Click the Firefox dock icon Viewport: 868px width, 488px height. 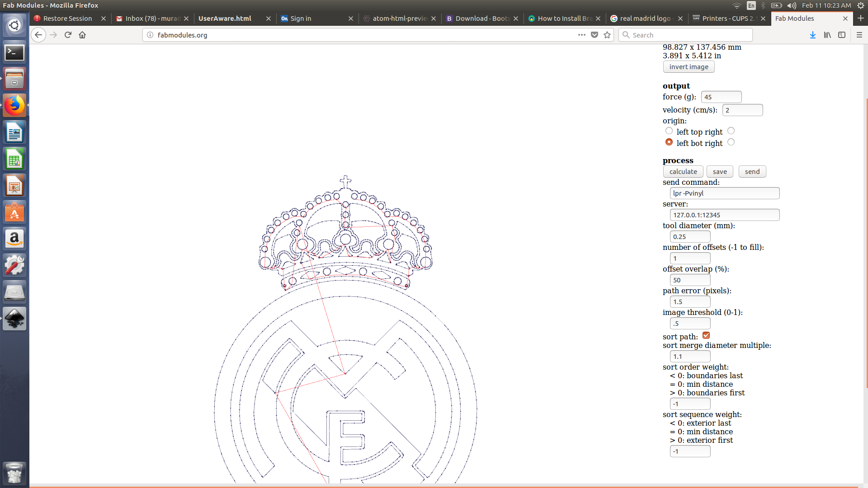[x=14, y=106]
